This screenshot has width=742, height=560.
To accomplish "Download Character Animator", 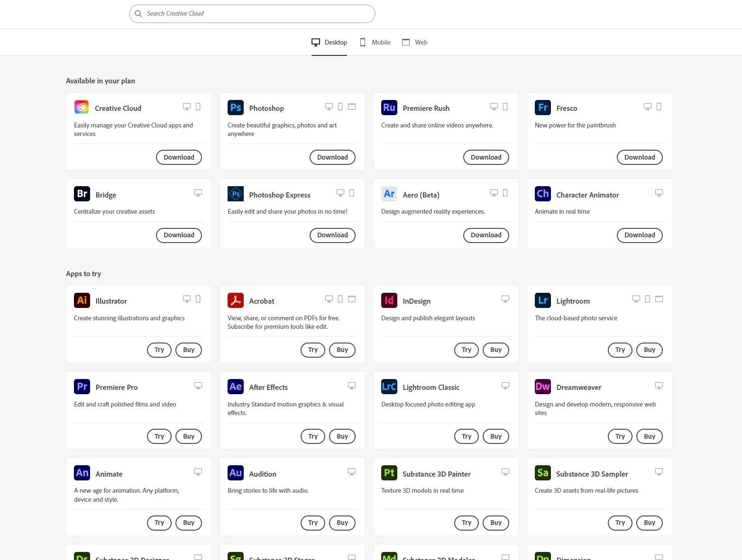I will [640, 235].
